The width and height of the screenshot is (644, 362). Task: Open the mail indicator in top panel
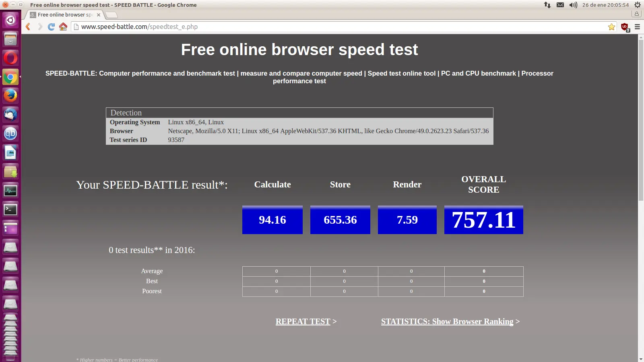(560, 5)
